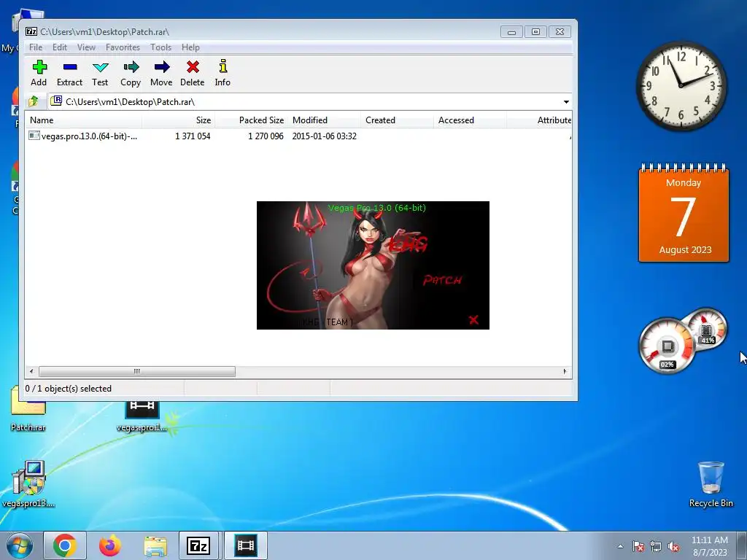Click the scrollbar right arrow

click(x=565, y=371)
